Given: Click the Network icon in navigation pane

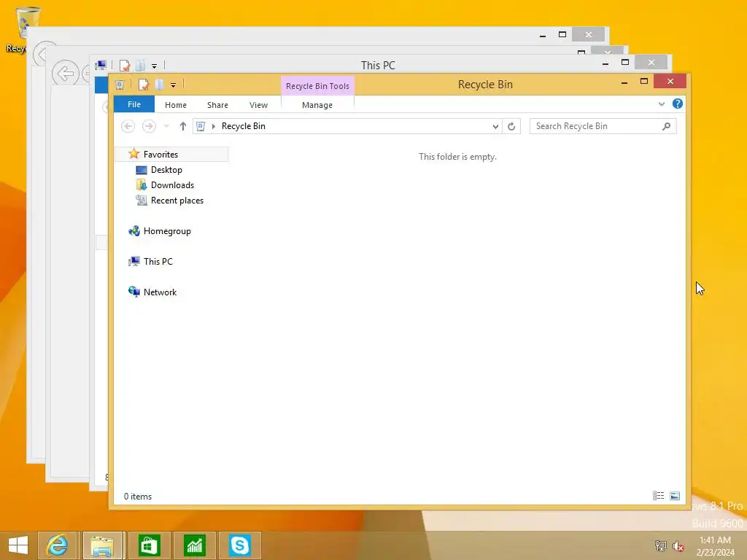Looking at the screenshot, I should 134,292.
